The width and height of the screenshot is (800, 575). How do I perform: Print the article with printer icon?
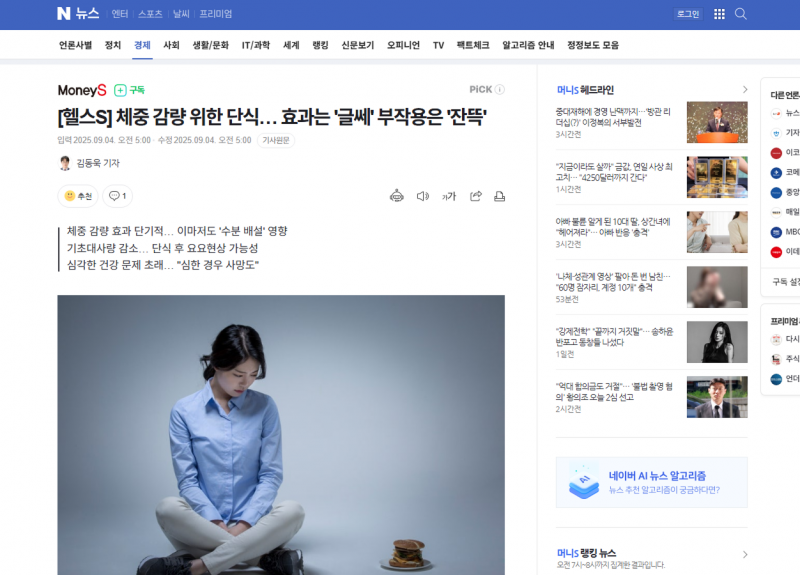point(499,196)
